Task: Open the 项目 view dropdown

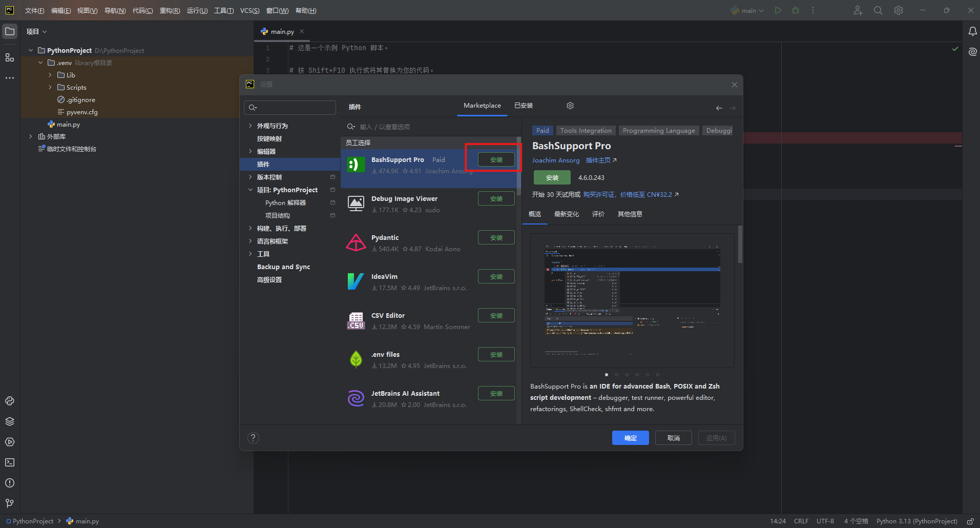Action: click(36, 31)
